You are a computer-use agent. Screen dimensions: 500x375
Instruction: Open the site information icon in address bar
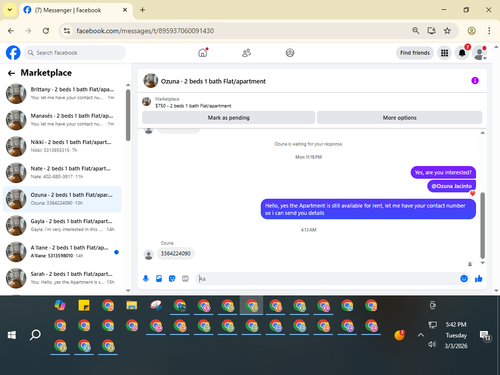click(x=67, y=31)
